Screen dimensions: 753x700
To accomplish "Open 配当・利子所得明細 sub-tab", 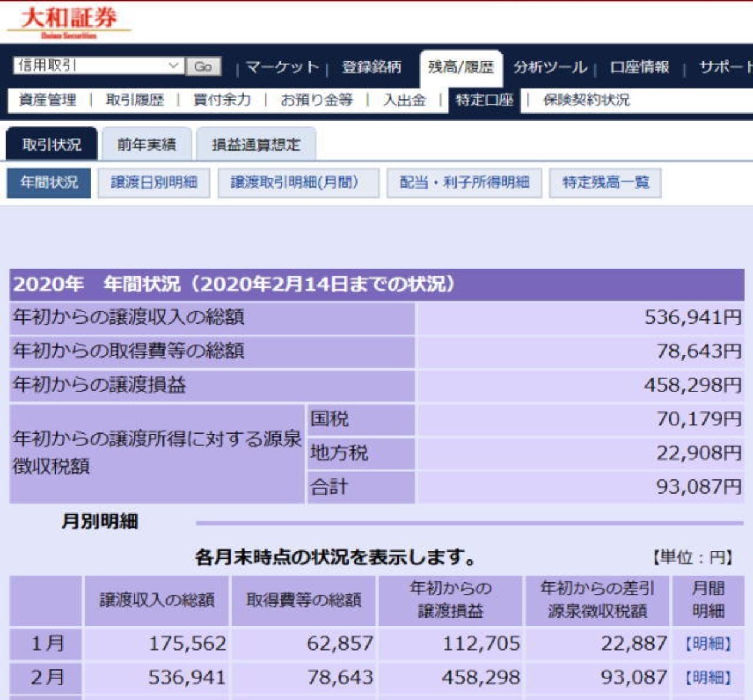I will (464, 183).
